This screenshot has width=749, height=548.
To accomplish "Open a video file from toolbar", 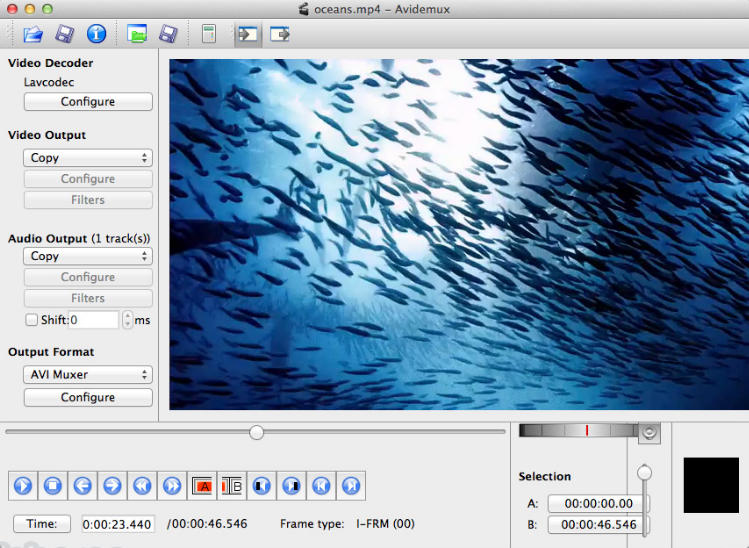I will coord(33,34).
